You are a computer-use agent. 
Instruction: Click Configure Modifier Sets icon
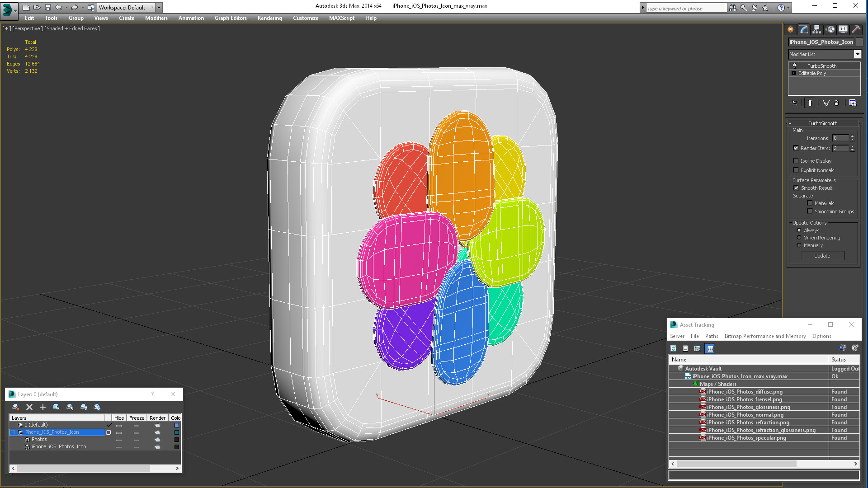[853, 103]
